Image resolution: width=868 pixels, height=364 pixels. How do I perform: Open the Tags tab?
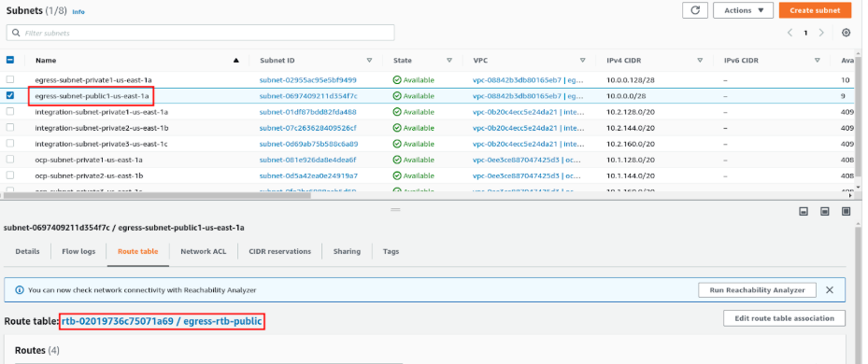pos(391,251)
